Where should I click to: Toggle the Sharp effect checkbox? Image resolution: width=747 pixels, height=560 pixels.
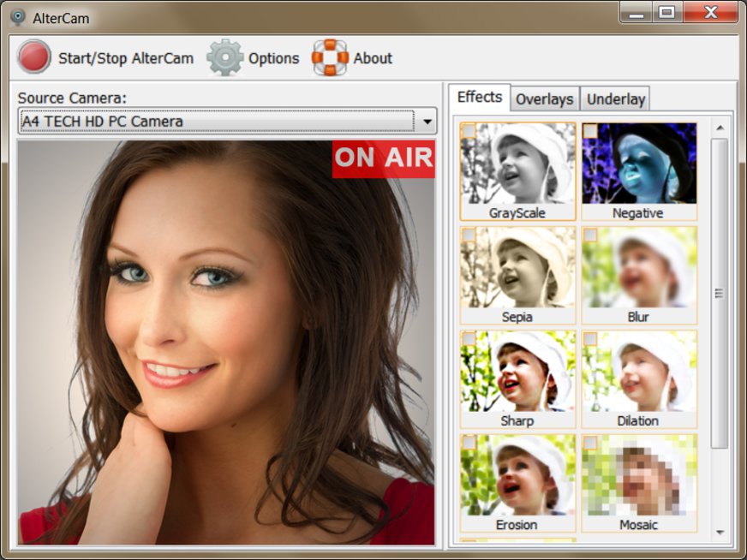pyautogui.click(x=469, y=339)
